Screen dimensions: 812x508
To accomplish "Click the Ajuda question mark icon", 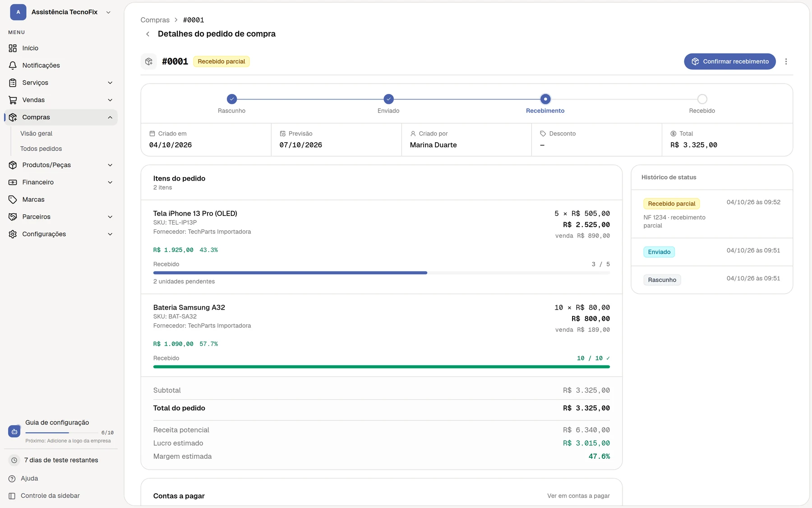I will pos(12,479).
